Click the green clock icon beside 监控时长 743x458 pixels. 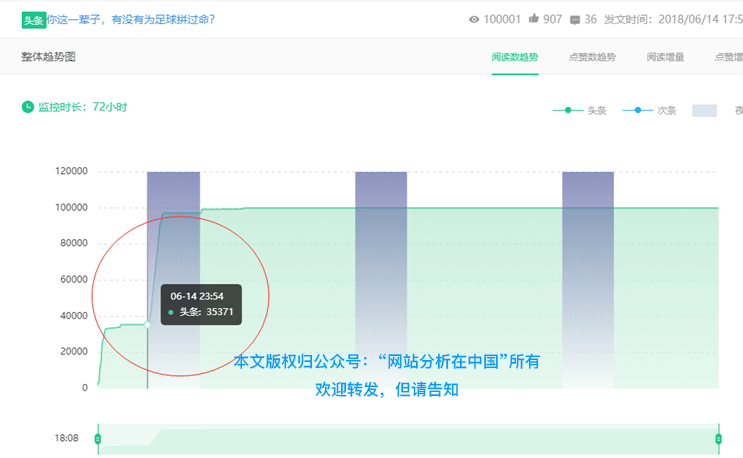point(28,106)
